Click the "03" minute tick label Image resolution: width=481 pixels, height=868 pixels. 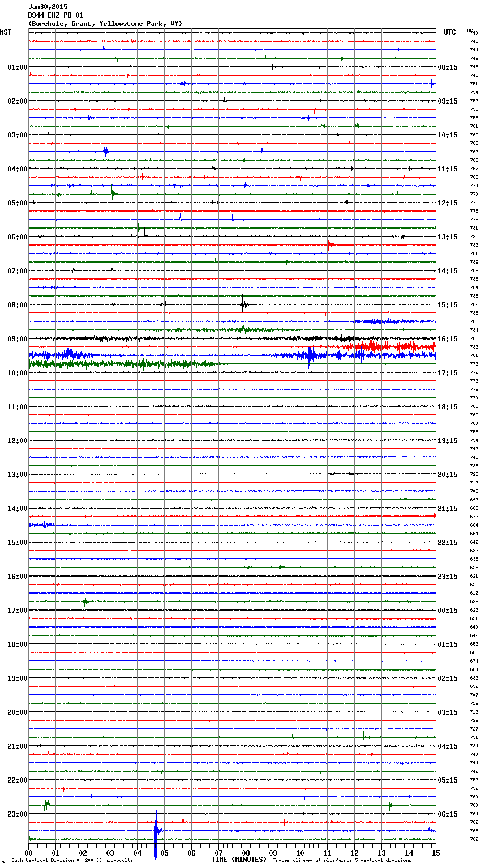pos(110,853)
